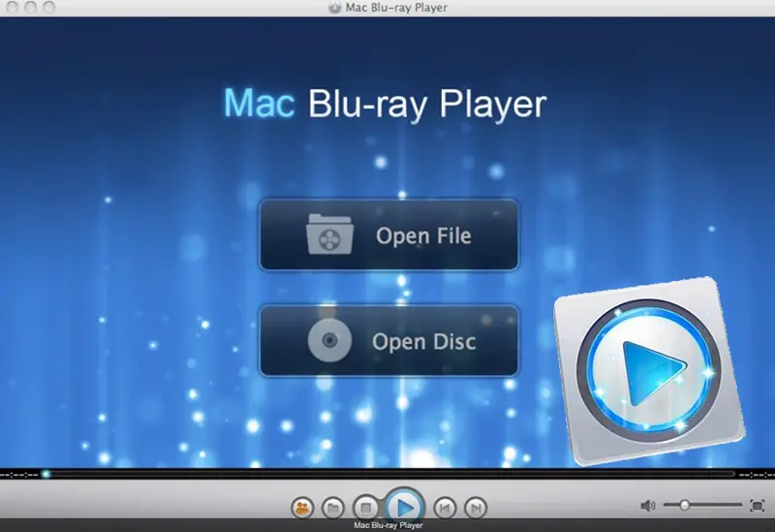
Task: Click the film folder icon in Open File
Action: [329, 235]
